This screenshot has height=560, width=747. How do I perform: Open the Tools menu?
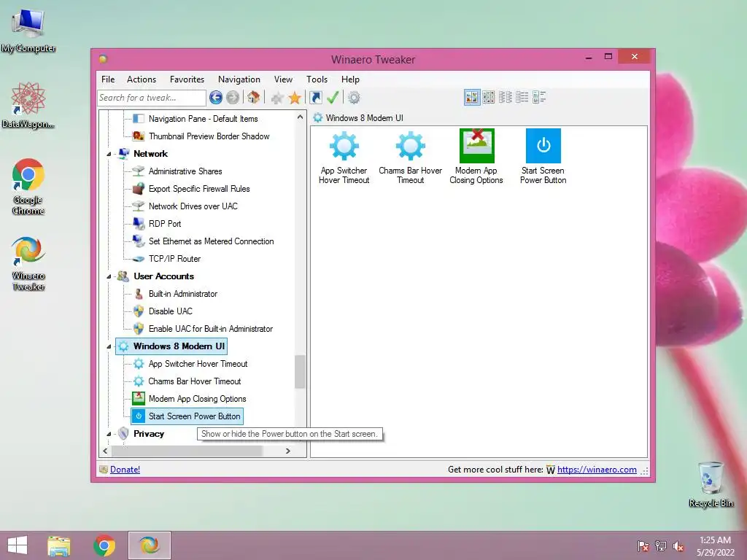pos(317,79)
